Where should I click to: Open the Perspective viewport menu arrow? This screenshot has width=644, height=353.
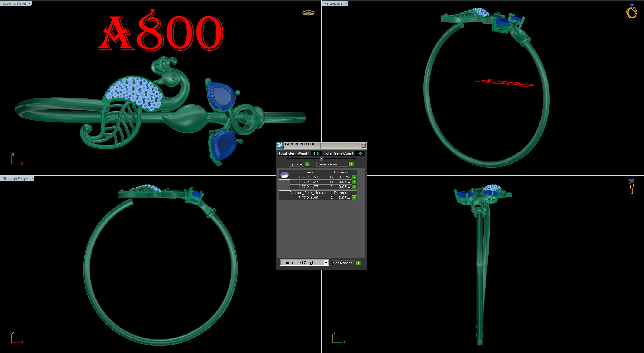coord(346,3)
